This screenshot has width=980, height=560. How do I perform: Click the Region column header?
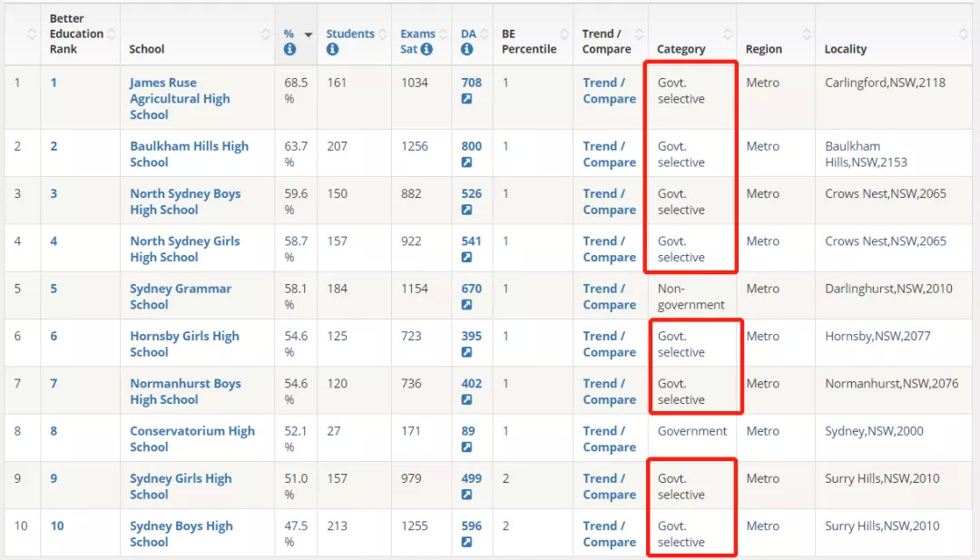click(x=763, y=49)
